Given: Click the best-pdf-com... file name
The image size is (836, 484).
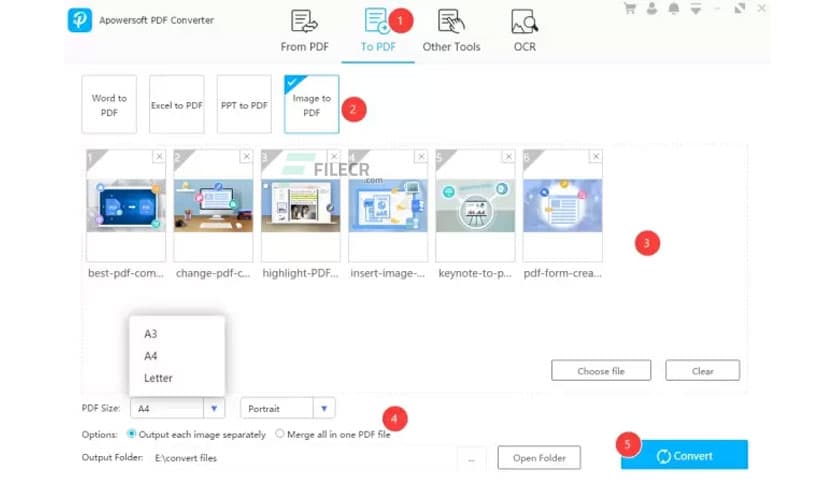Looking at the screenshot, I should click(x=126, y=273).
